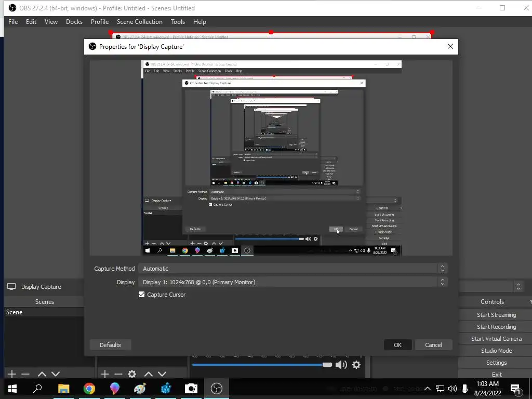The image size is (532, 399).
Task: Open the taskbar clock showing 1:03 AM
Action: (487, 389)
